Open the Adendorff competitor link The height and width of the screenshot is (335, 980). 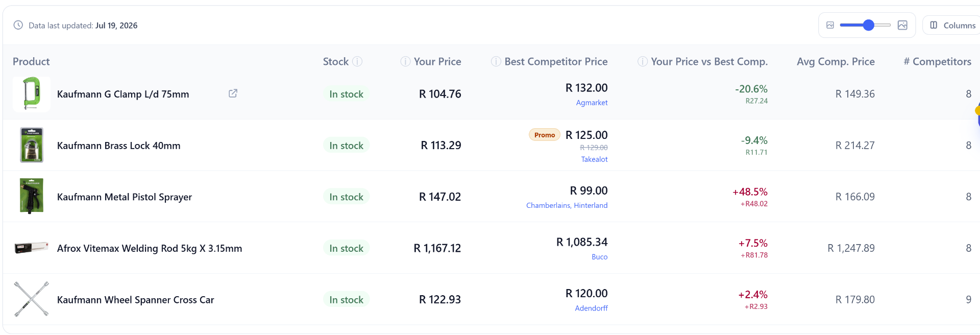click(x=591, y=308)
